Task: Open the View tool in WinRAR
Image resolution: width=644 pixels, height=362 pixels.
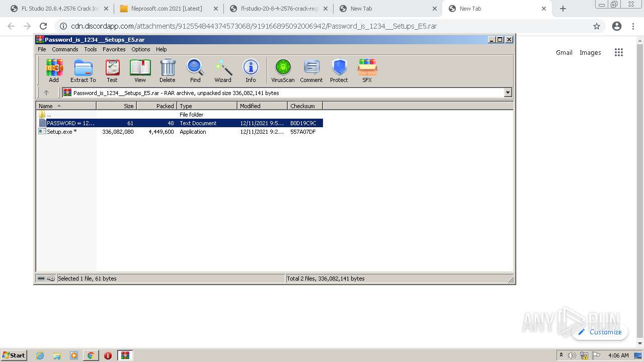Action: coord(140,70)
